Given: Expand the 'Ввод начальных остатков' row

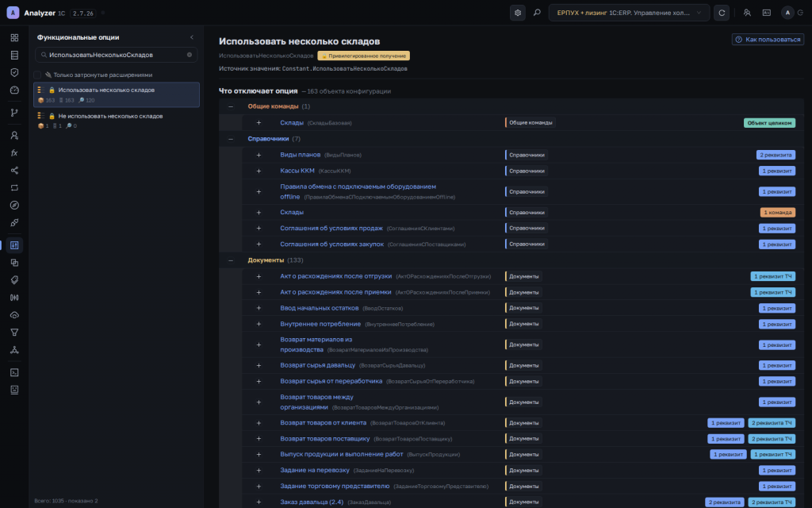Looking at the screenshot, I should [x=259, y=308].
